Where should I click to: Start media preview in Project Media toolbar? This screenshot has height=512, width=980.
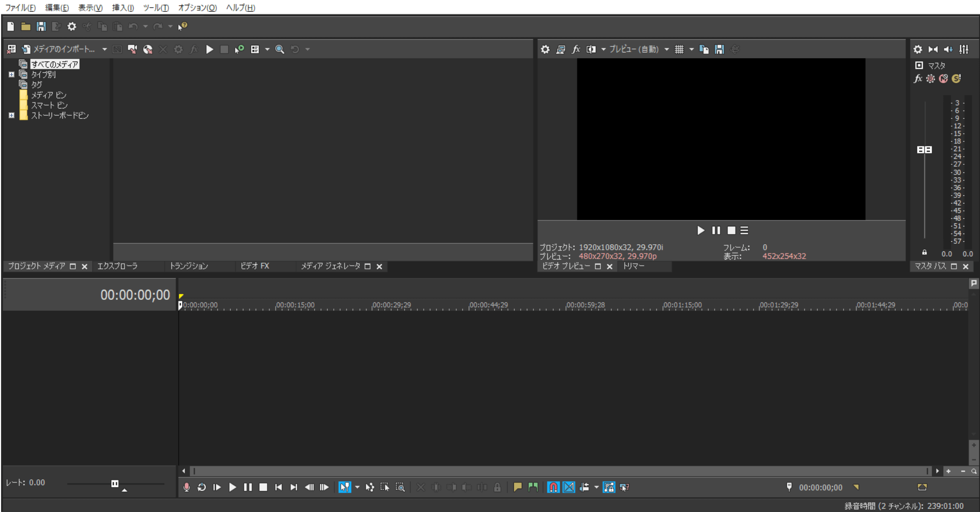[x=209, y=49]
